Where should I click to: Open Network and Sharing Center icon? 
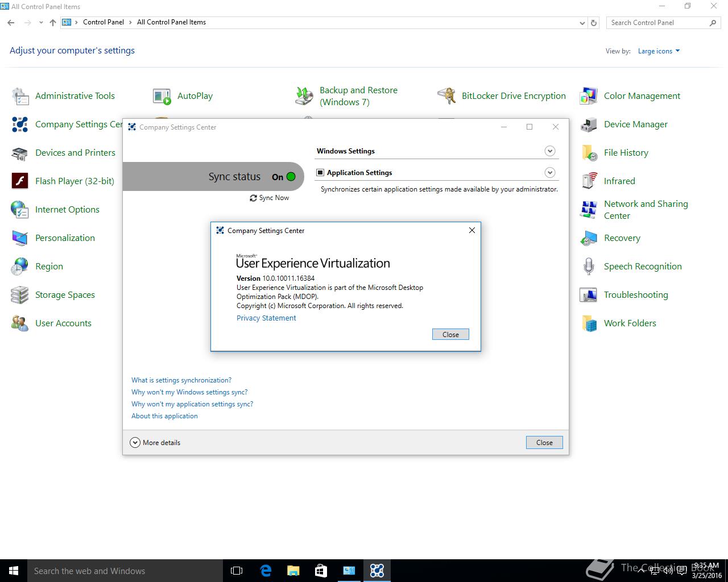589,210
